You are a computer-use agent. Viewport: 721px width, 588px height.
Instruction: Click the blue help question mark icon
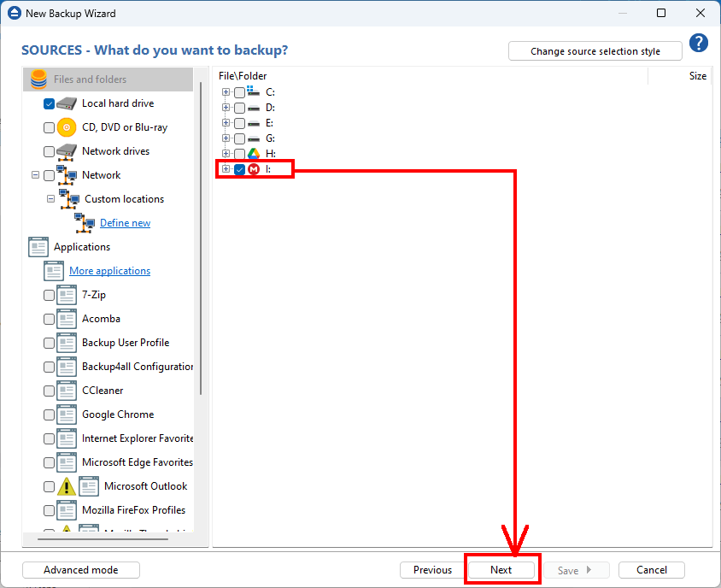[699, 44]
